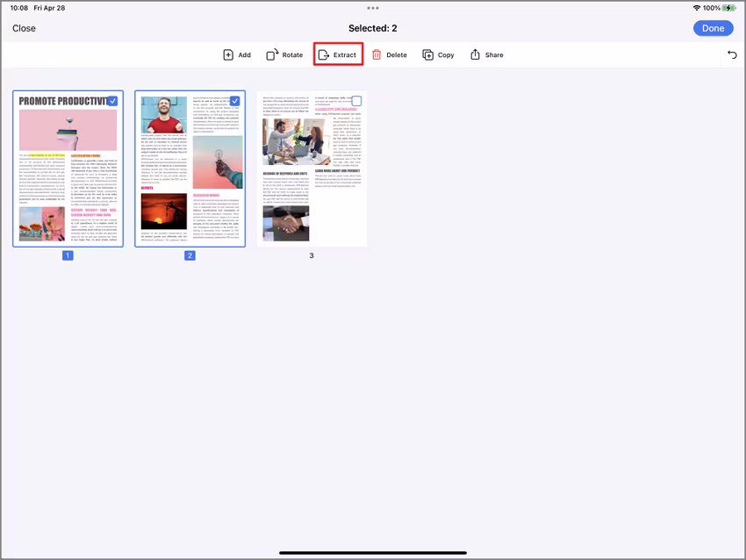This screenshot has width=746, height=560.
Task: Select the Copy label in toolbar
Action: click(446, 55)
